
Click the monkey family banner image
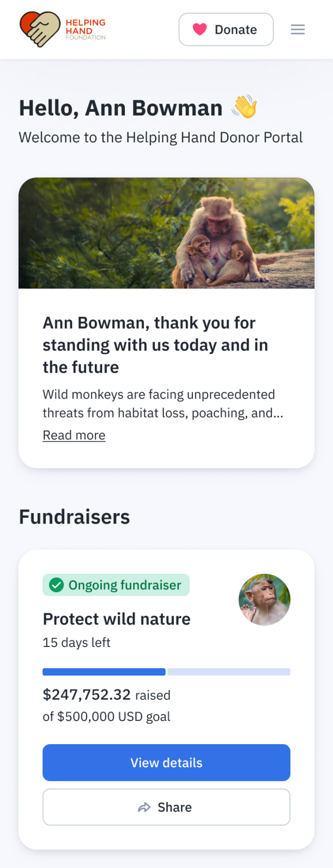[x=166, y=233]
